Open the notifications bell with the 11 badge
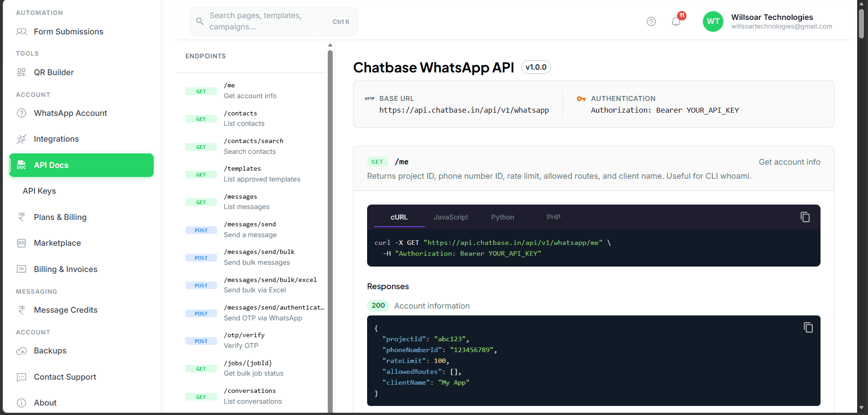 pyautogui.click(x=676, y=21)
